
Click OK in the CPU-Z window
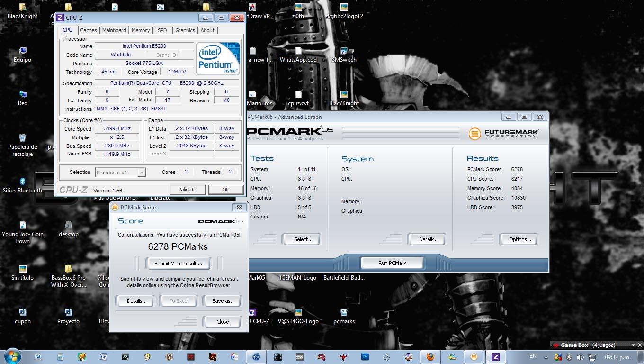tap(225, 190)
